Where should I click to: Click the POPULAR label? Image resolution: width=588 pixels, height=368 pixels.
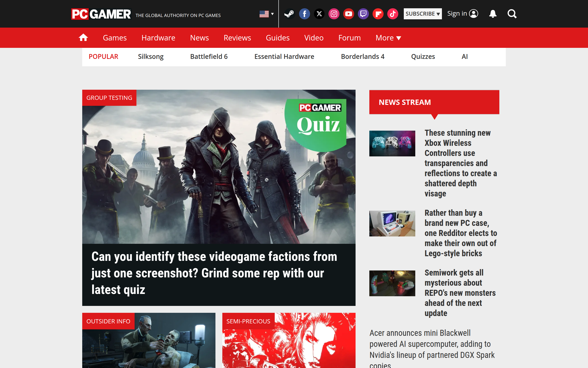(x=103, y=57)
